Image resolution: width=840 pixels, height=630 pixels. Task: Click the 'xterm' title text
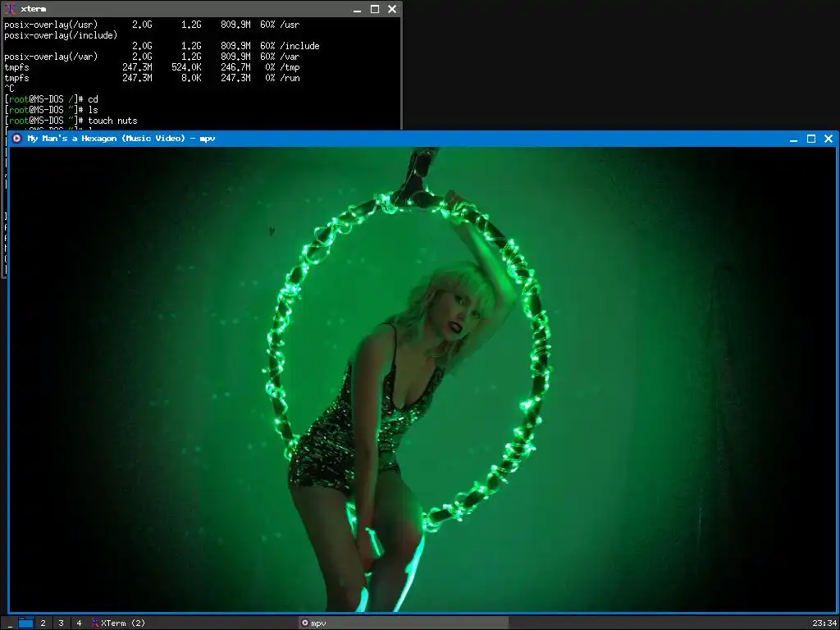click(33, 9)
